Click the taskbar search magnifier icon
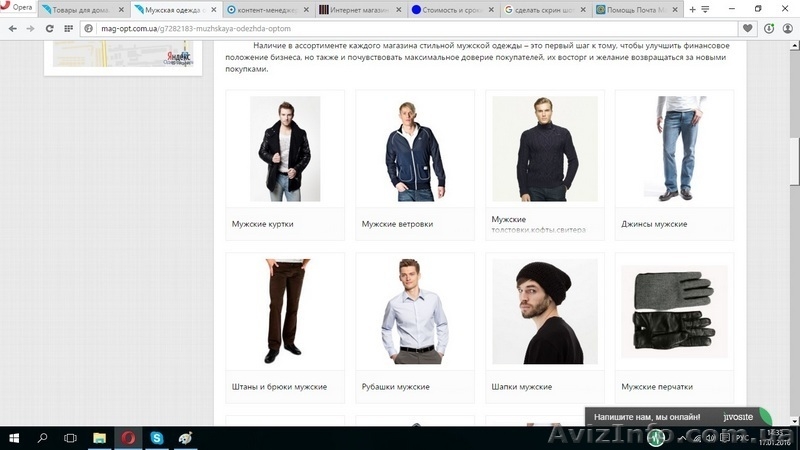Image resolution: width=800 pixels, height=450 pixels. pyautogui.click(x=43, y=437)
